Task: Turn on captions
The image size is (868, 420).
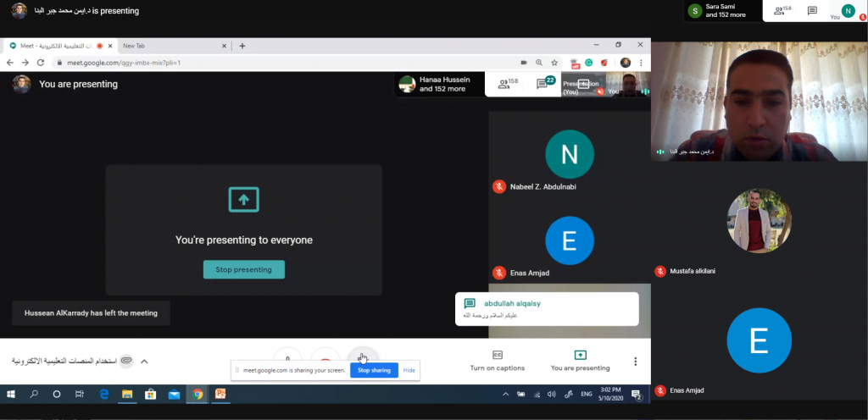Action: pyautogui.click(x=498, y=361)
